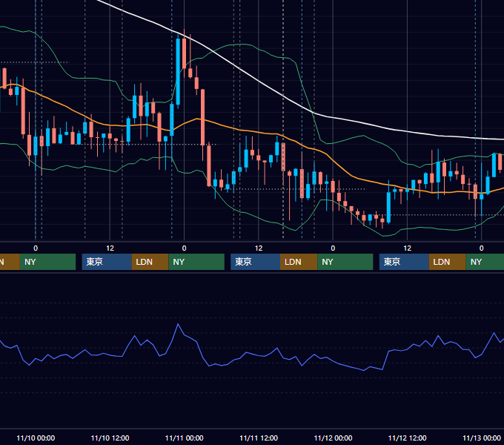Click the NY session block spanning 11/10 00:00

47,262
